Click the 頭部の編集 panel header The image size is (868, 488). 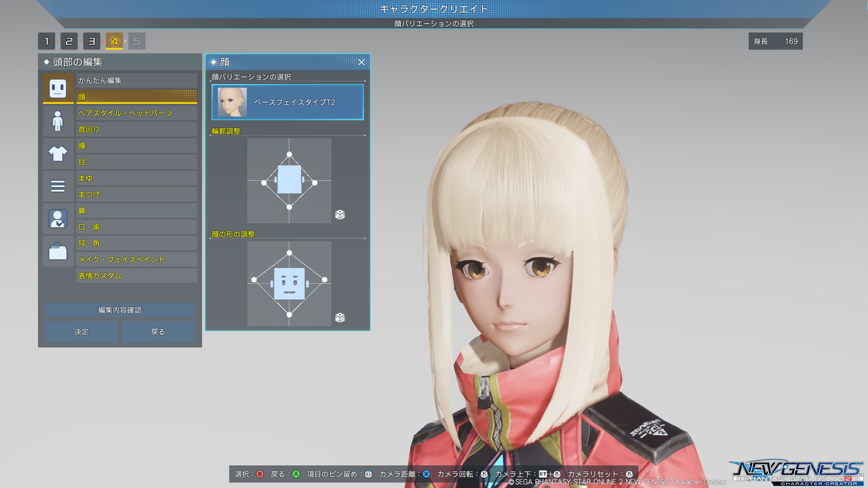[120, 62]
